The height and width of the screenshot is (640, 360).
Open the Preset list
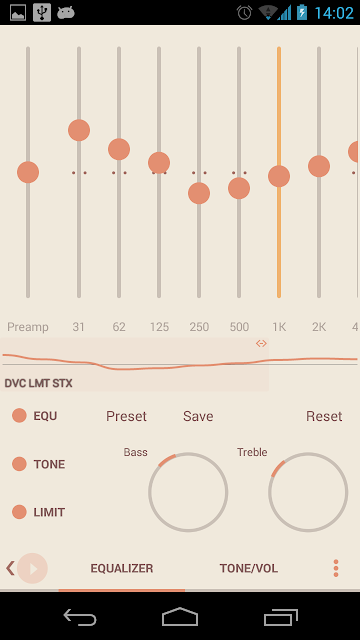tap(126, 416)
